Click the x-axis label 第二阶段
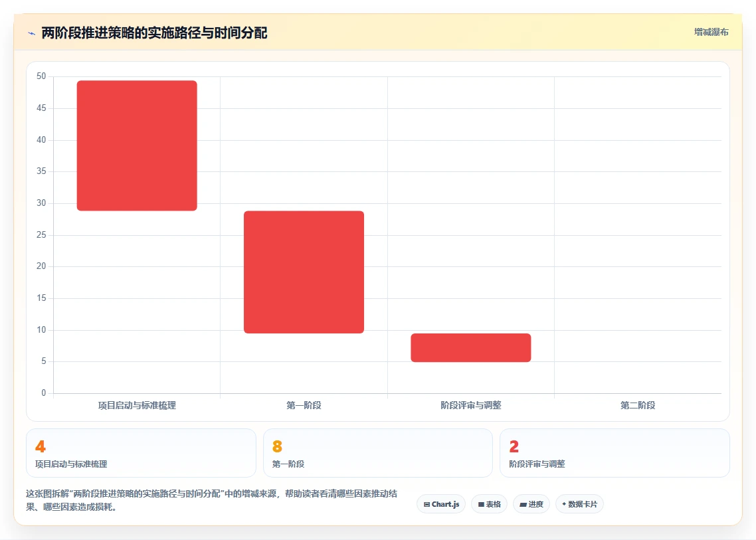The image size is (756, 540). point(637,405)
